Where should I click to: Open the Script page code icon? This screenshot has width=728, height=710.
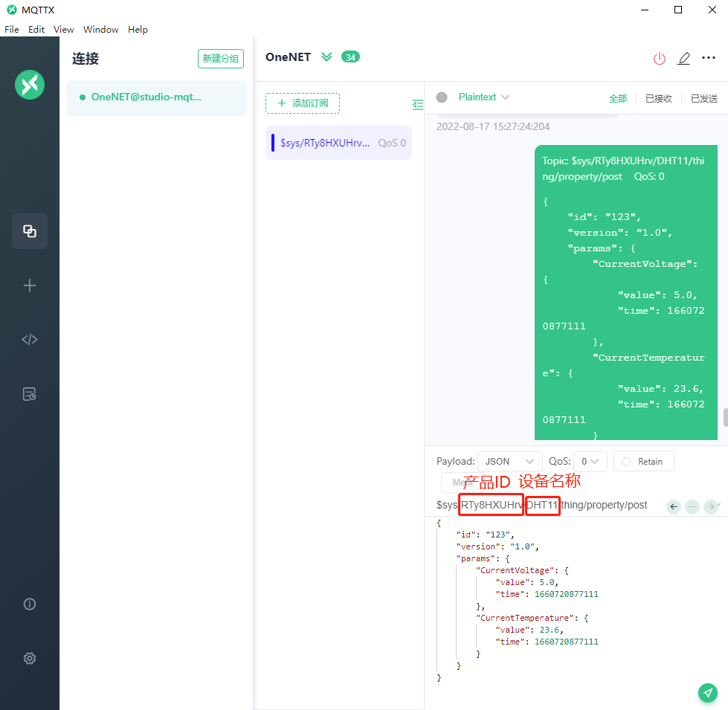click(30, 339)
